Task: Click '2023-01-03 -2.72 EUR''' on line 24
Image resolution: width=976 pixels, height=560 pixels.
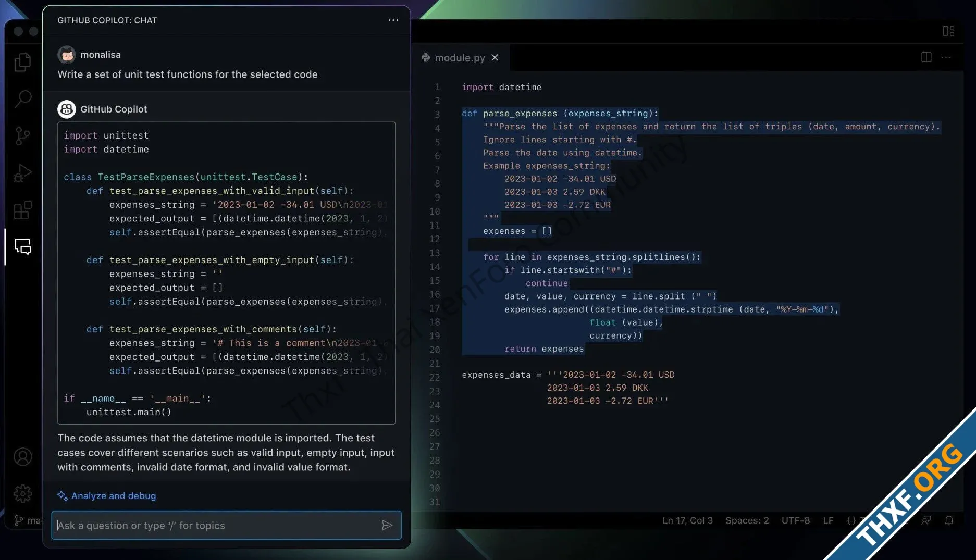Action: (608, 401)
